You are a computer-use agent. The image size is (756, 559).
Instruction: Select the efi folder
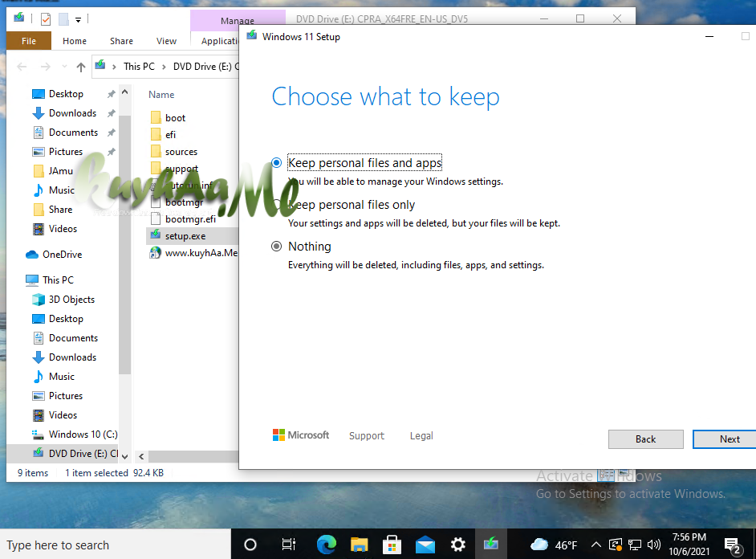coord(170,135)
